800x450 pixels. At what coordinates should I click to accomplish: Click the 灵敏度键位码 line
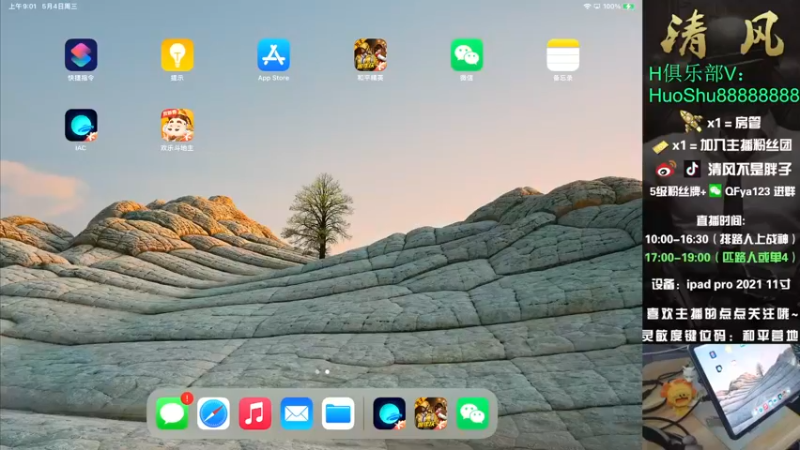click(720, 335)
